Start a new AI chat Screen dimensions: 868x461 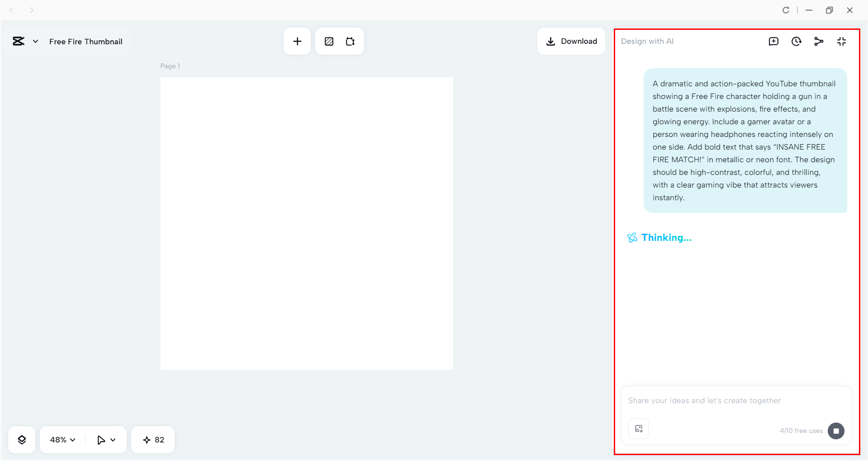[x=773, y=42]
